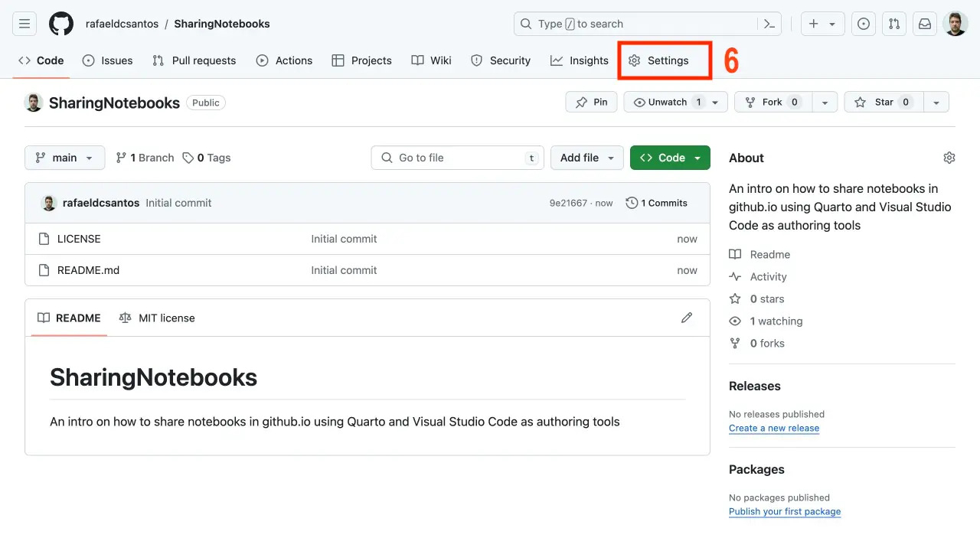Open the Wiki tab
The height and width of the screenshot is (551, 980).
click(x=432, y=60)
